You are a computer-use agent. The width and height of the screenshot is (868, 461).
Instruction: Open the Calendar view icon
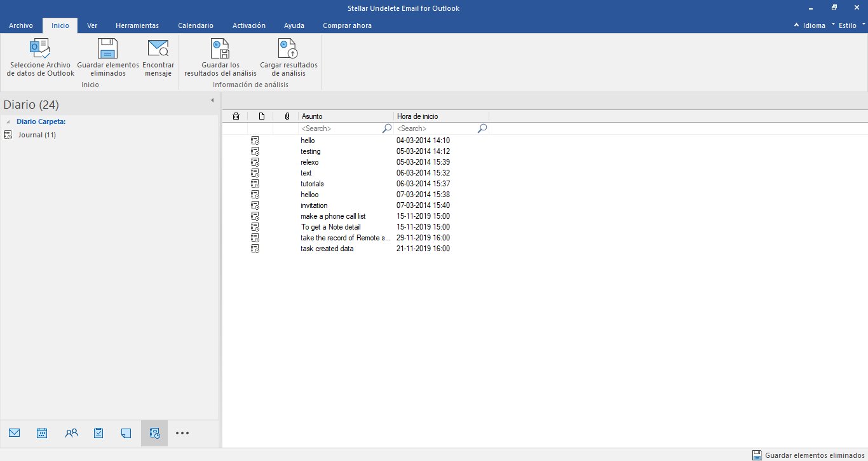[x=42, y=433]
